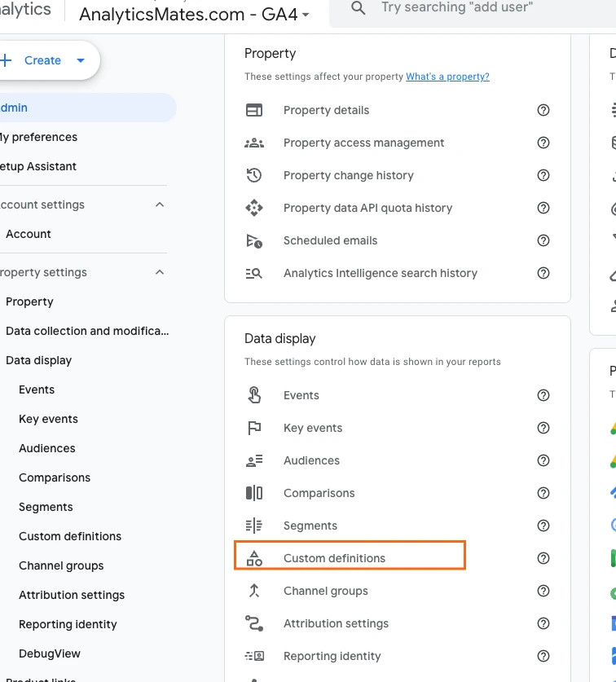Click the Property access management people icon
616x682 pixels.
pyautogui.click(x=254, y=143)
